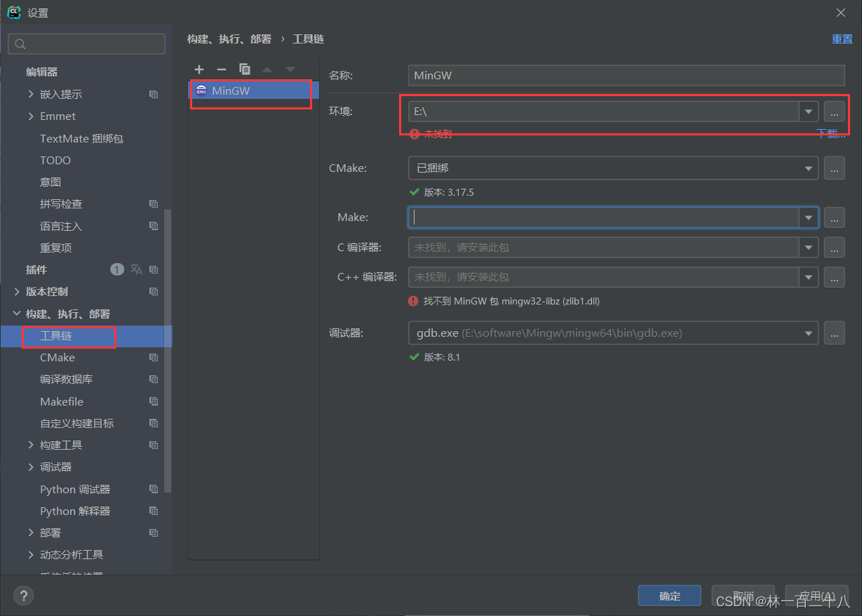This screenshot has height=616, width=862.
Task: Expand the 动态分析工具 tree node
Action: (x=31, y=555)
